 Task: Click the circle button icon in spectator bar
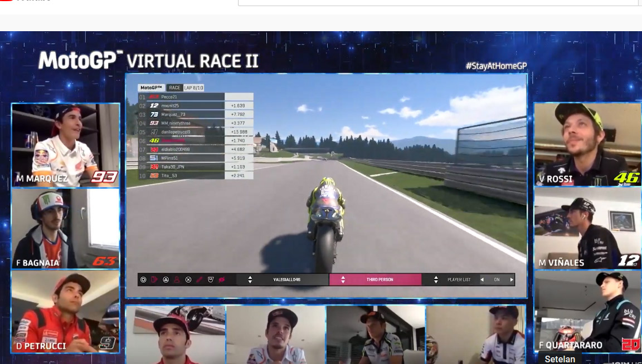tap(143, 280)
